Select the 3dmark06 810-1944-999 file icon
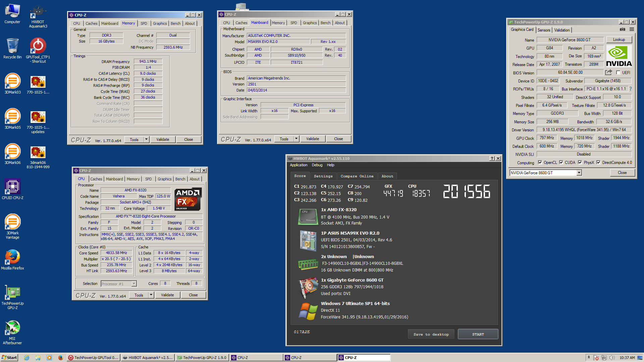Image resolution: width=644 pixels, height=362 pixels. (x=38, y=157)
